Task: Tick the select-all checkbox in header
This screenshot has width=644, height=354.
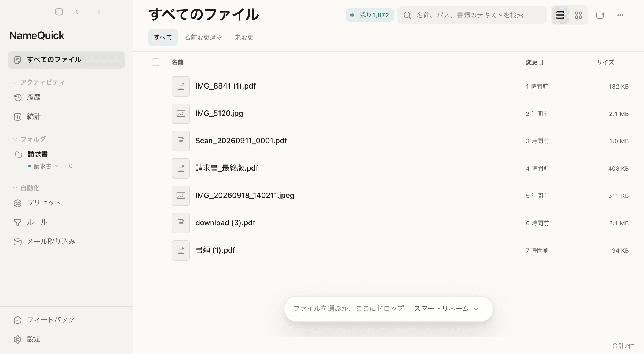Action: (x=156, y=62)
